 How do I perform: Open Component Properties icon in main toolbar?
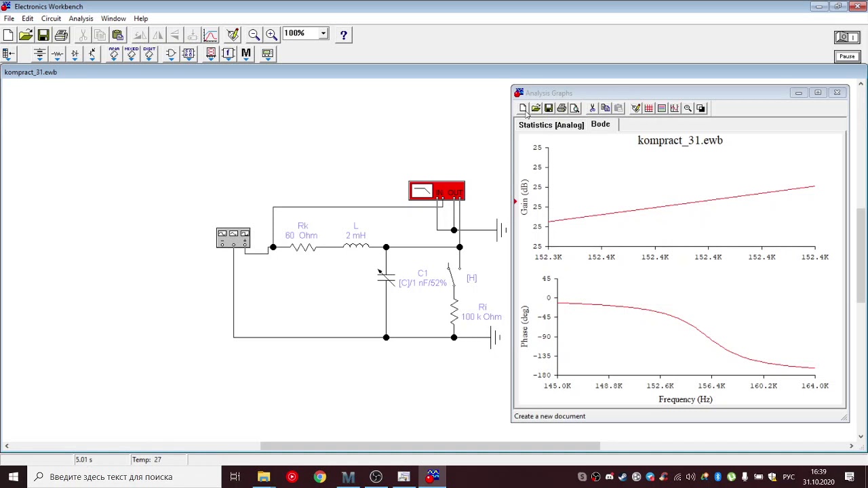coord(233,35)
